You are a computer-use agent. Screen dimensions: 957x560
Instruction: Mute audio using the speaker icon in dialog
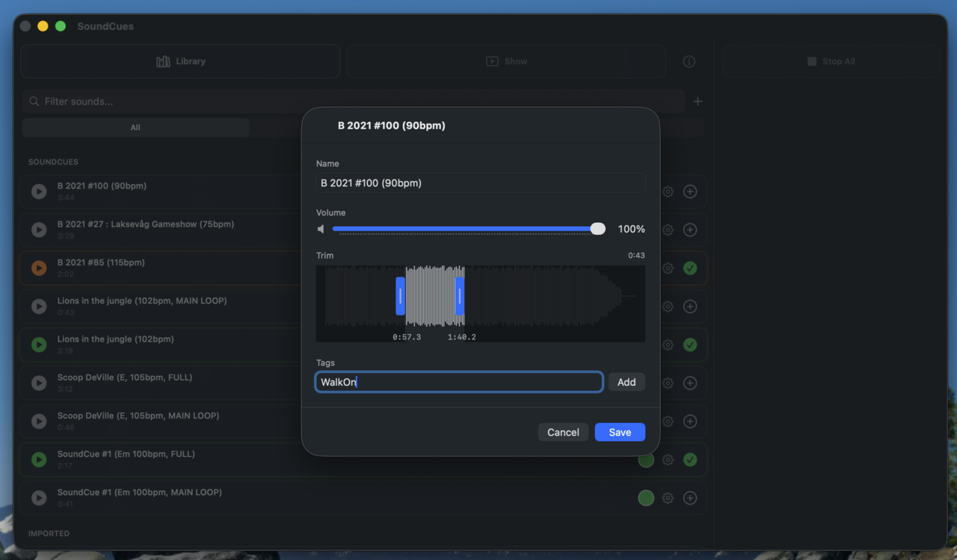point(321,228)
